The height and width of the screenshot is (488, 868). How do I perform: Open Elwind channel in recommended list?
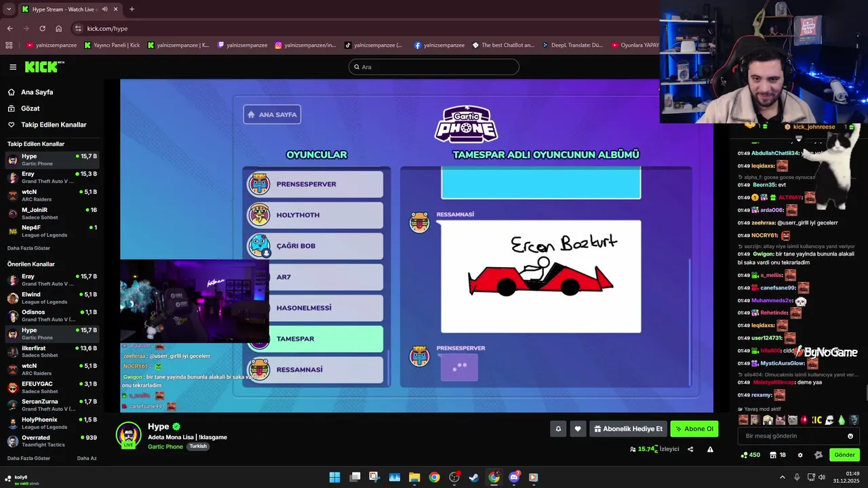pos(52,298)
